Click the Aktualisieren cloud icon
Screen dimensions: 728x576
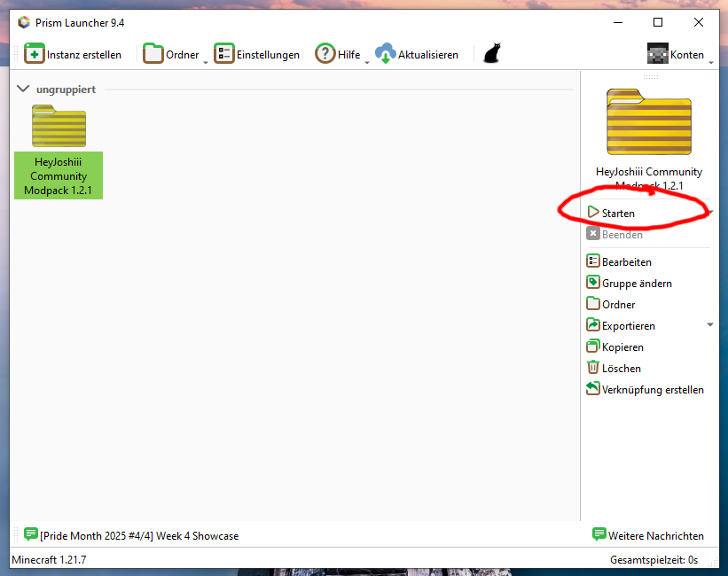[385, 54]
